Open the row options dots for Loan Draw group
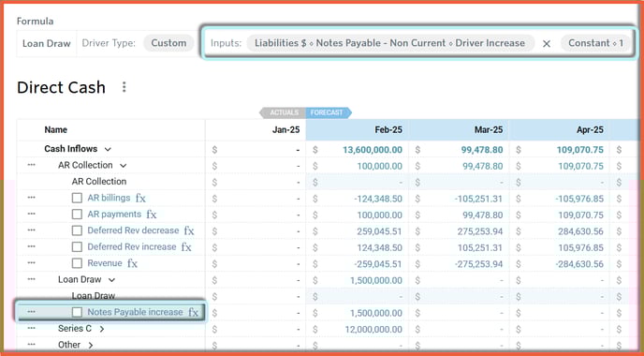Image resolution: width=644 pixels, height=356 pixels. (x=31, y=279)
